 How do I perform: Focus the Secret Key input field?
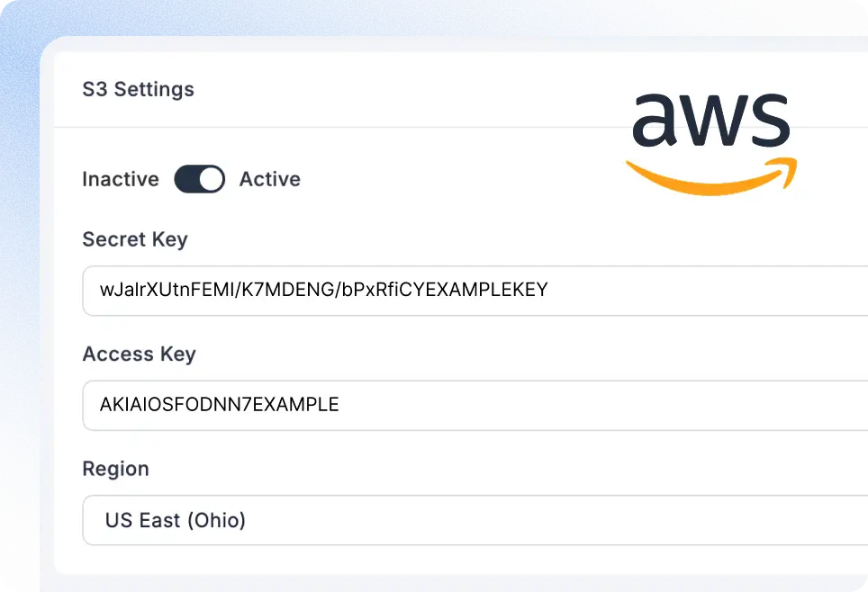click(475, 291)
